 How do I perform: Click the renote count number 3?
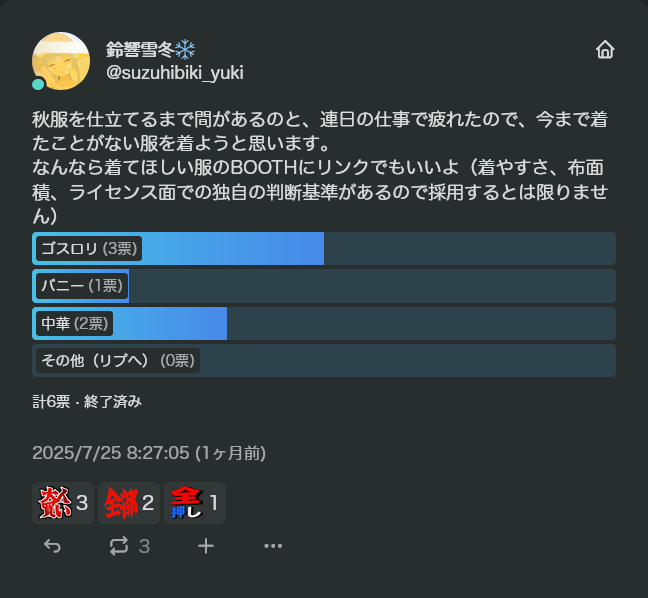tap(144, 546)
